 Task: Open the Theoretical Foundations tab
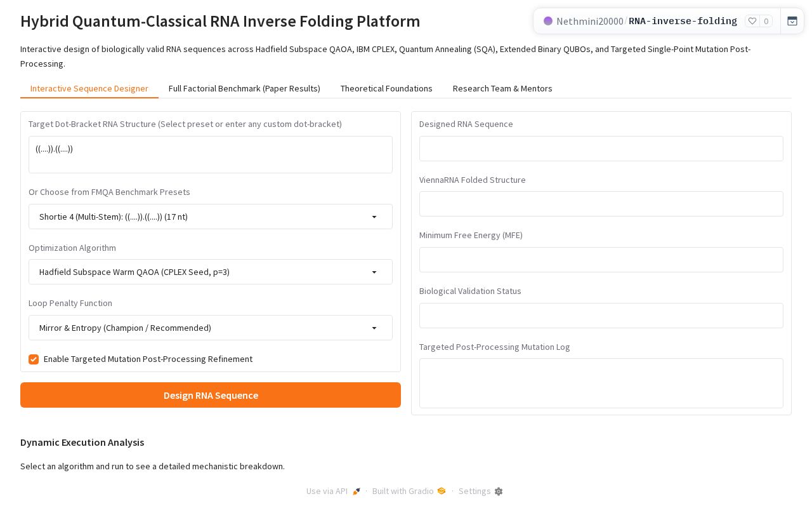tap(386, 88)
